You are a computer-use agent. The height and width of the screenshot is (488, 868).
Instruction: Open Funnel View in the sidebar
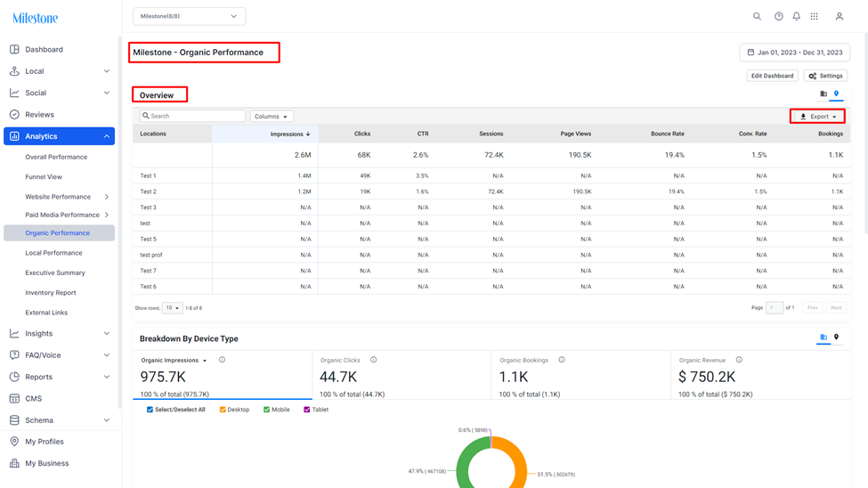(44, 177)
